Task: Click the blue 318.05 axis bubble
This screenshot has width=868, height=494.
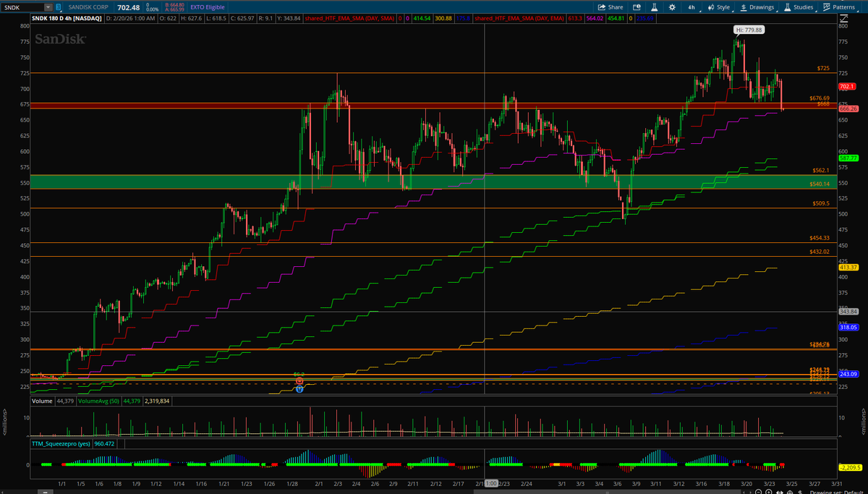Action: 848,327
